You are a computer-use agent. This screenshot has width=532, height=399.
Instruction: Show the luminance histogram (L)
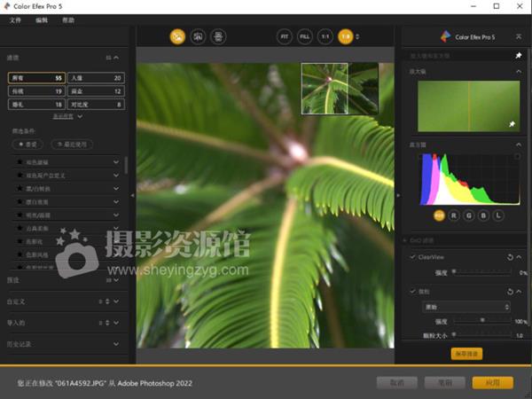click(498, 215)
